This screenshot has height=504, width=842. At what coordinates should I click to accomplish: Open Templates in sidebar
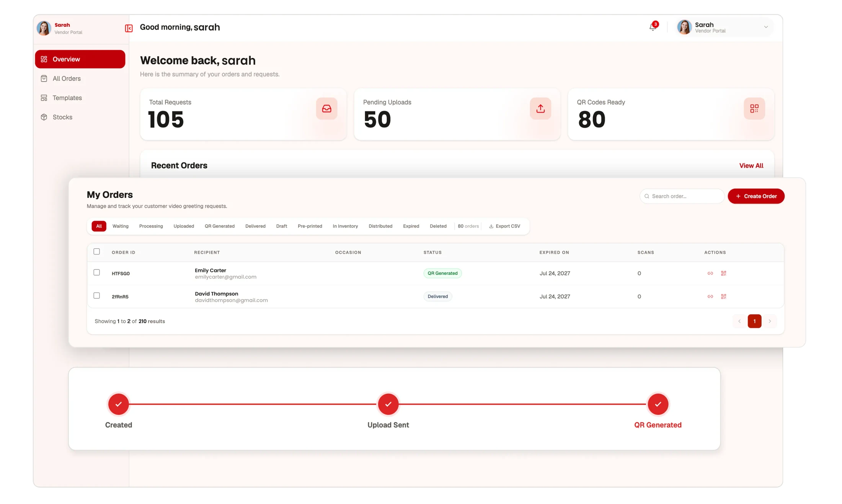[80, 98]
